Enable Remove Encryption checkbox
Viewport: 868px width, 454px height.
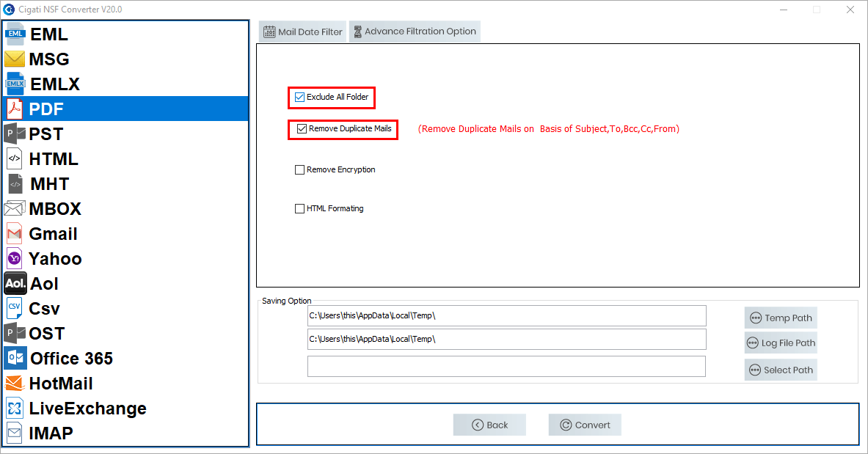pos(299,169)
